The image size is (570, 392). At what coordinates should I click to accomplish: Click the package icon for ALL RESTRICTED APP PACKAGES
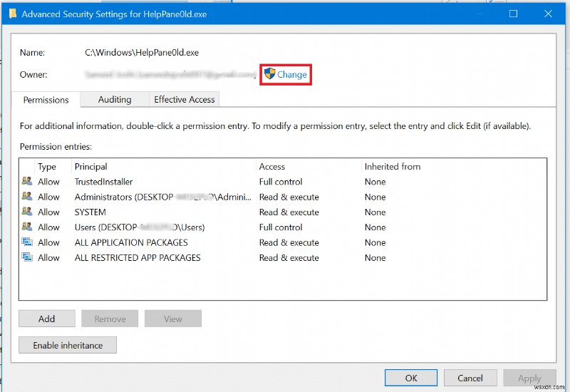tap(27, 257)
